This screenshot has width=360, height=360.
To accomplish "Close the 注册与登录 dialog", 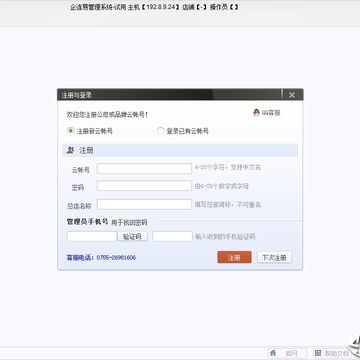I will (292, 95).
